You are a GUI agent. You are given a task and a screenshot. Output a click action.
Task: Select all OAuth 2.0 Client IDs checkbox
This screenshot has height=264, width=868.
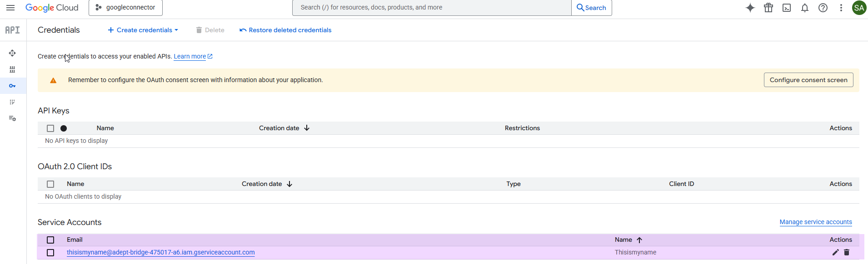tap(50, 184)
